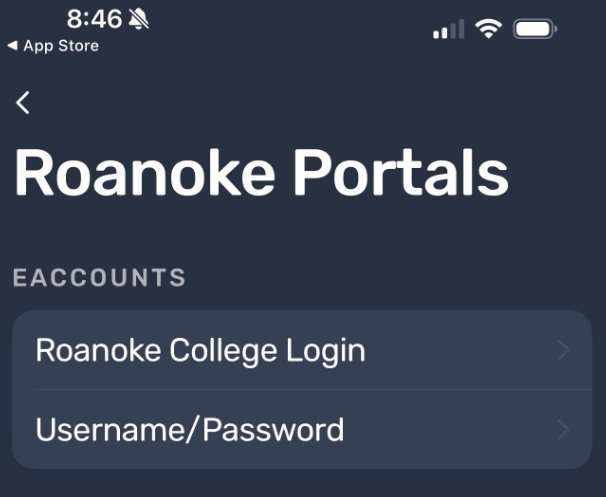The height and width of the screenshot is (497, 606).
Task: Choose the Username/Password sign-in option
Action: pos(300,430)
